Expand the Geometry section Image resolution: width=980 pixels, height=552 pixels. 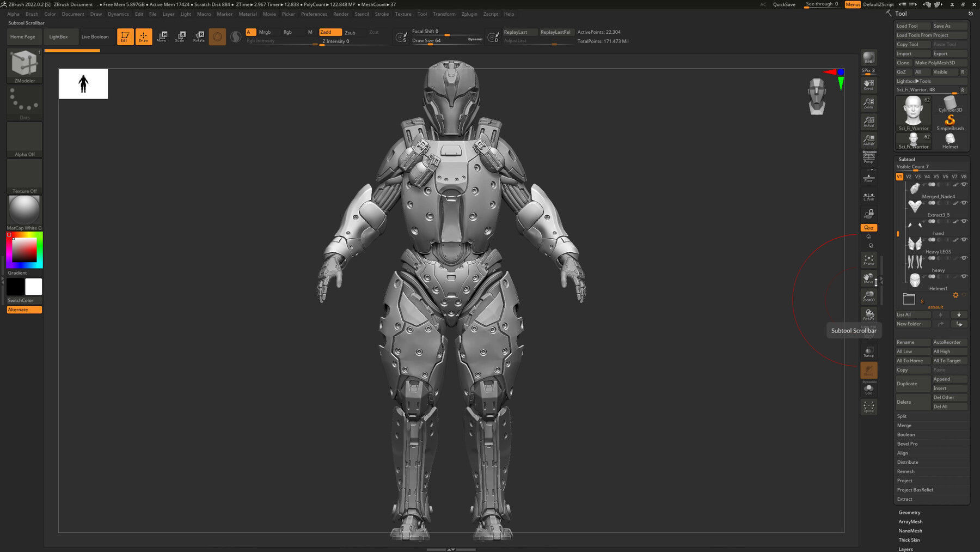(x=909, y=512)
